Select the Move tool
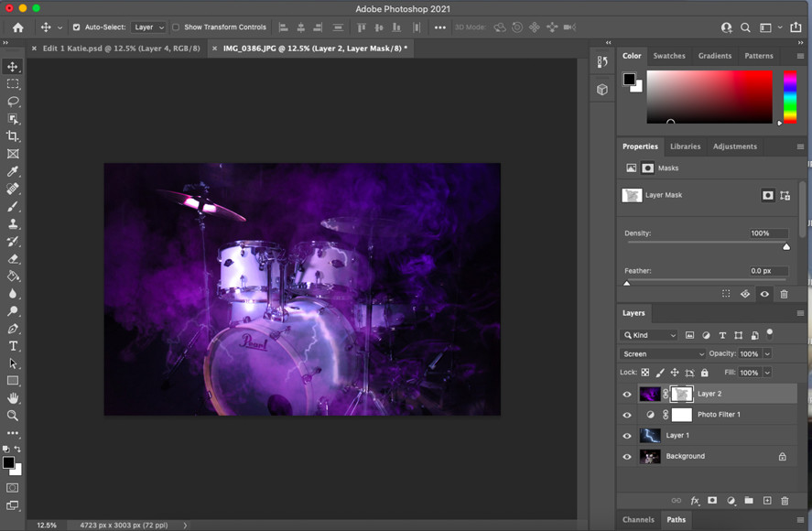Viewport: 812px width, 531px height. point(13,67)
